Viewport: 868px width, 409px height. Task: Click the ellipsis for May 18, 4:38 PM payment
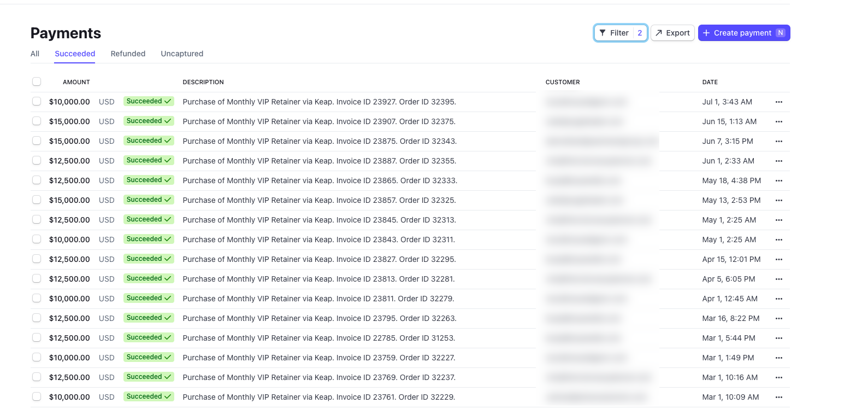pyautogui.click(x=778, y=180)
